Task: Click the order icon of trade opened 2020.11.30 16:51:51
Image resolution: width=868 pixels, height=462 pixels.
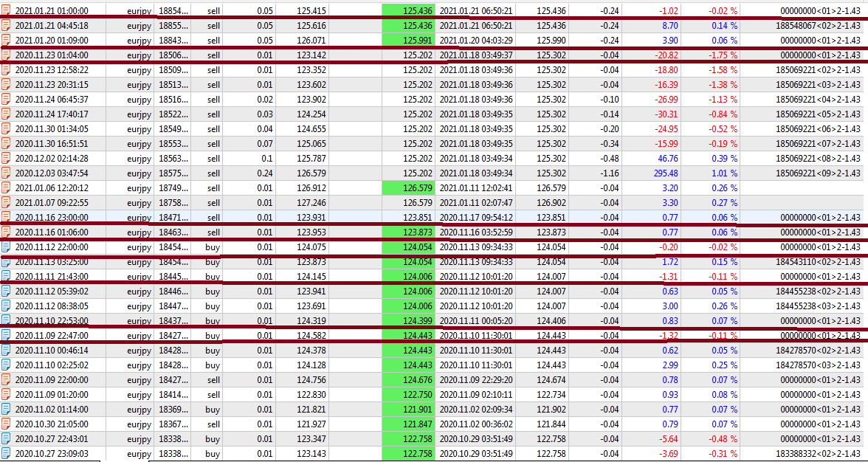Action: pyautogui.click(x=6, y=144)
